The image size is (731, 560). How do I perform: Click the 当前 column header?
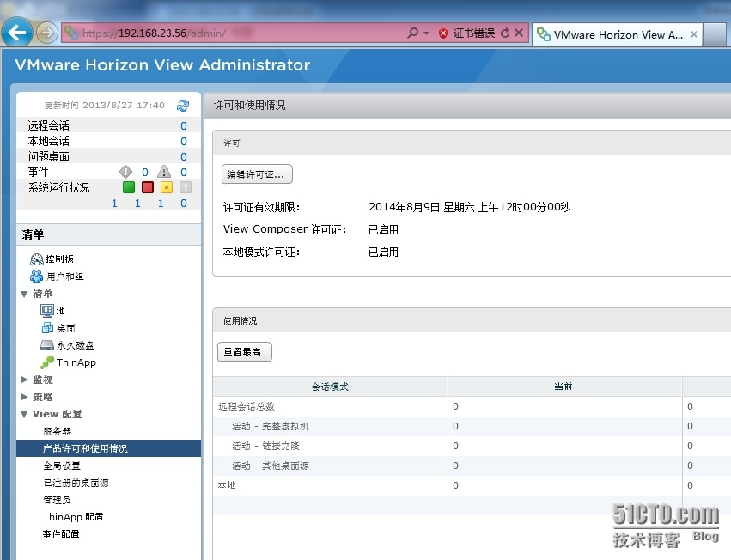click(x=564, y=387)
